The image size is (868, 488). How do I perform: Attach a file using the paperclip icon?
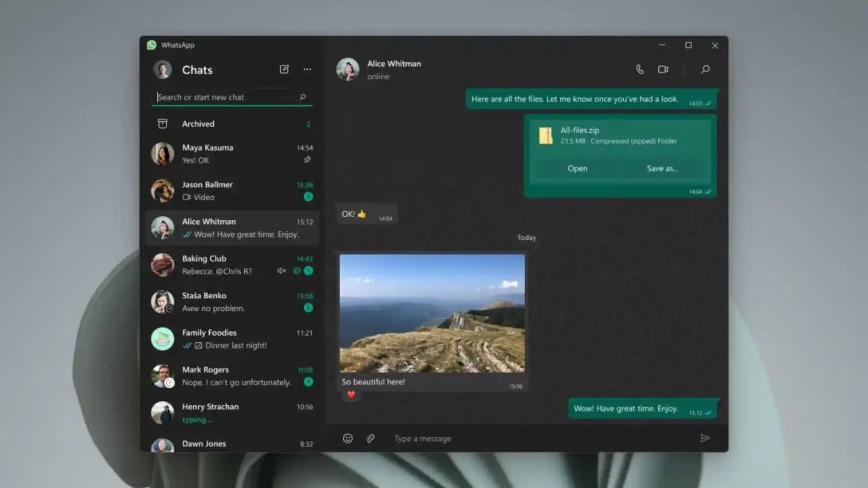click(370, 438)
